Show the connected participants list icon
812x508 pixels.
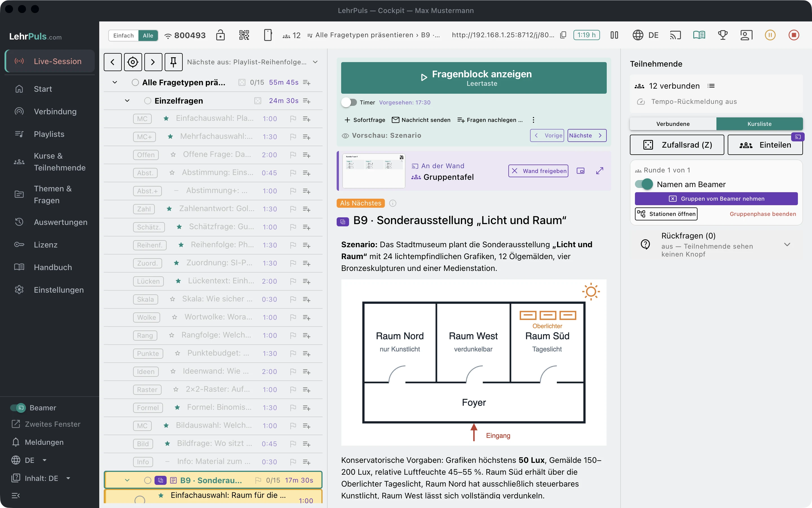tap(711, 86)
